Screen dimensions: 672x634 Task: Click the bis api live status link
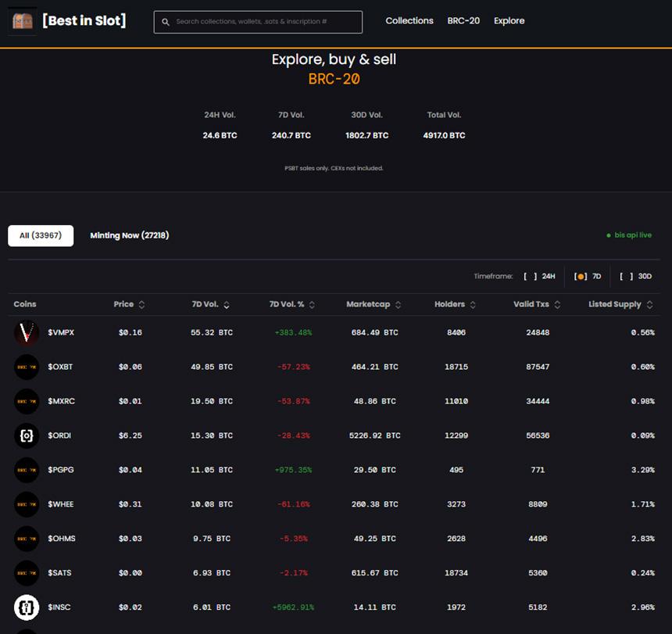[x=629, y=235]
